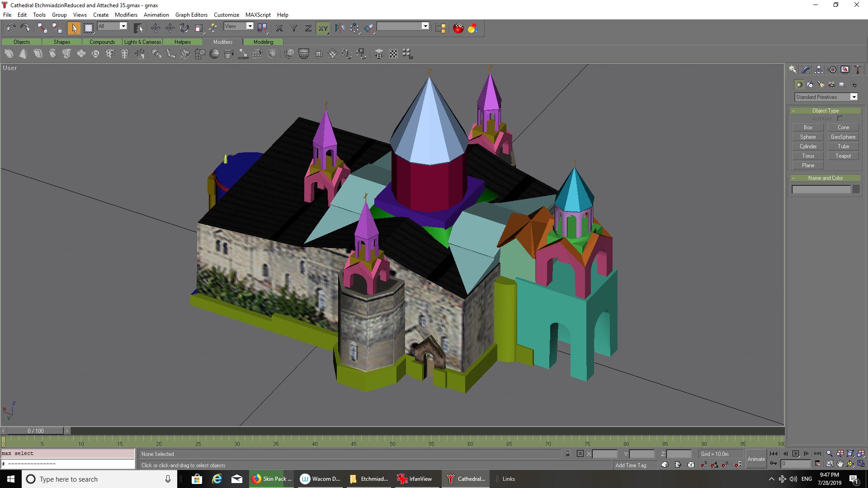Expand the View reference coordinate dropdown
This screenshot has height=488, width=868.
[250, 26]
